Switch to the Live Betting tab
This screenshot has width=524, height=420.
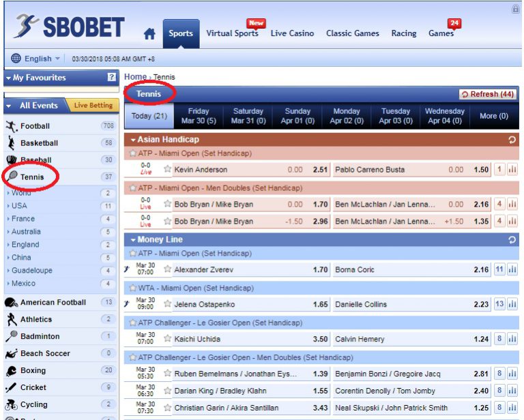pyautogui.click(x=93, y=106)
